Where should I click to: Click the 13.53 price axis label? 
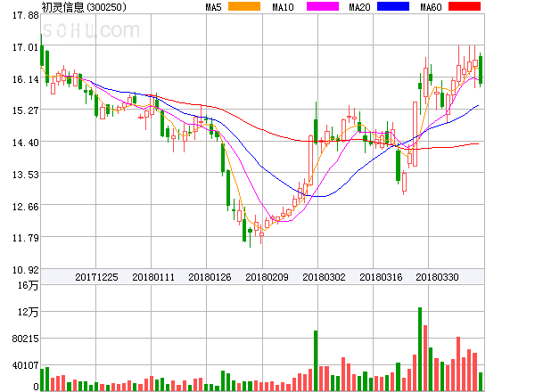pos(26,175)
